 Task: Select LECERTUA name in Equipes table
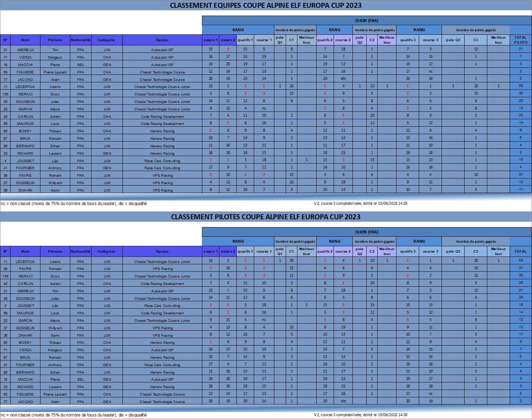click(x=25, y=87)
